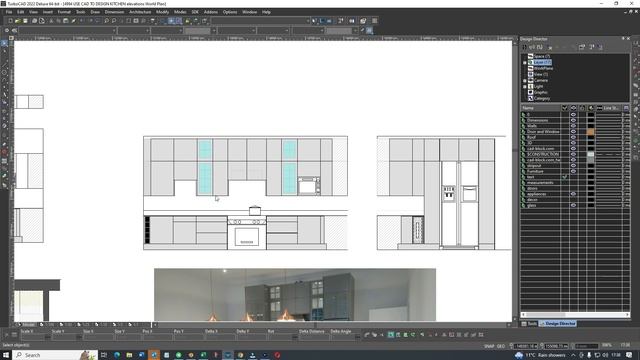
Task: Open Architecture menu
Action: (x=140, y=12)
